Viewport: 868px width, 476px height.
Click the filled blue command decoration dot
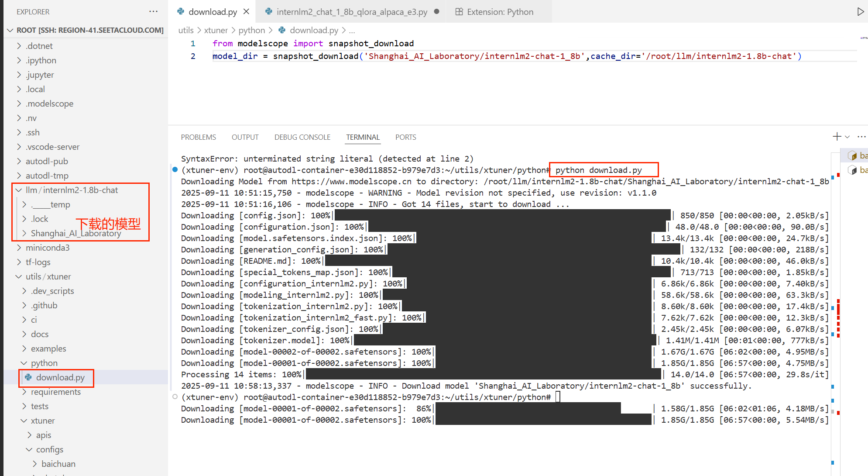pos(175,169)
